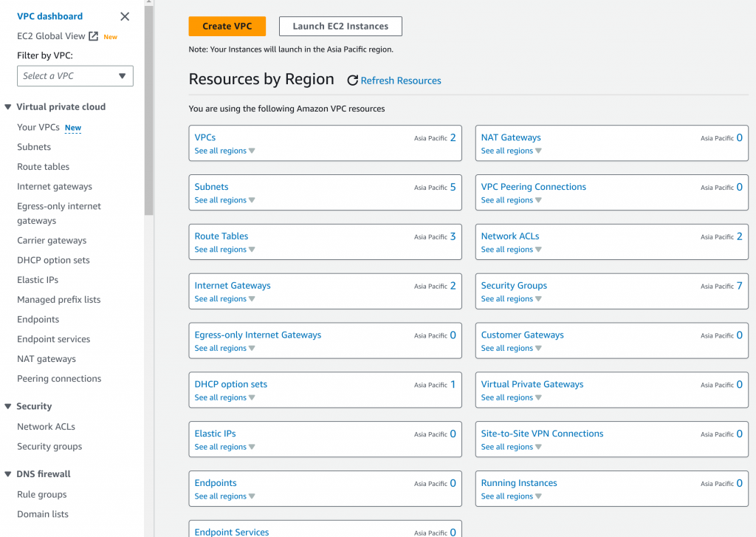756x537 pixels.
Task: Expand See all regions under NAT Gateways
Action: tap(511, 151)
